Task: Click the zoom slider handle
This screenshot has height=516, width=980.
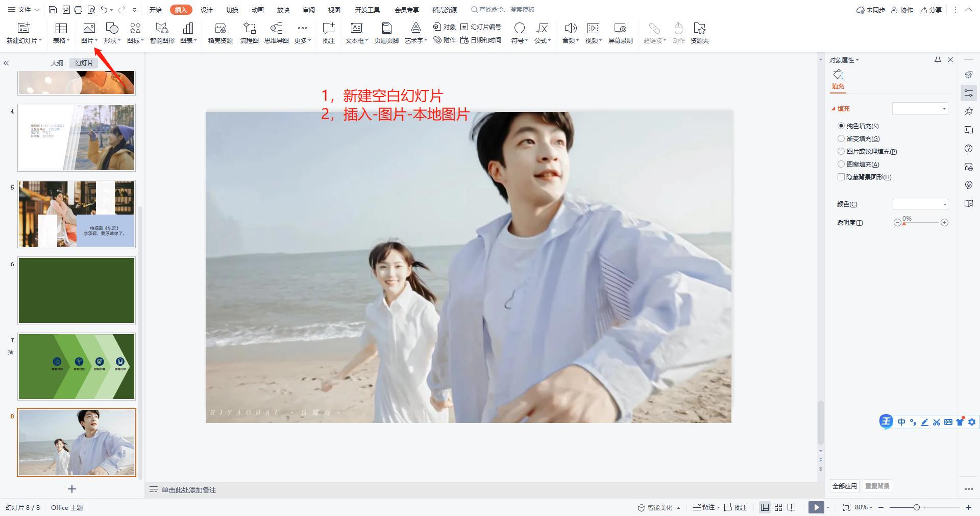Action: tap(917, 507)
